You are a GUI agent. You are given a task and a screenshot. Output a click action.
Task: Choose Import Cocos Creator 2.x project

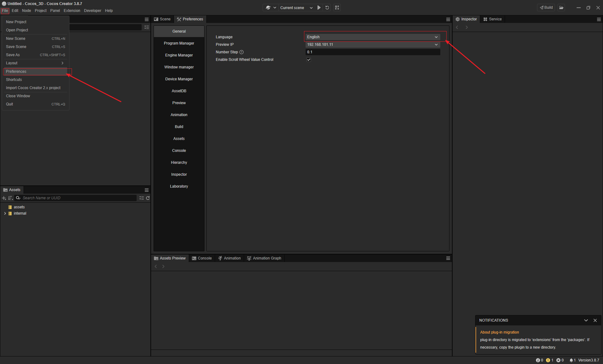coord(35,88)
